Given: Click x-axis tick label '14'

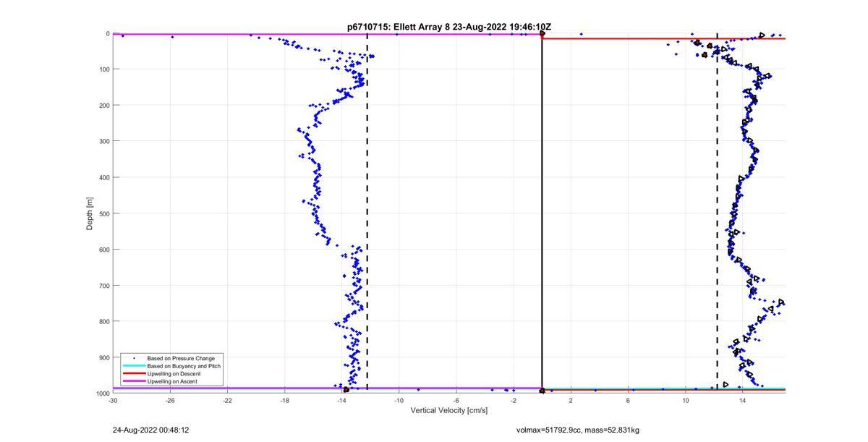Looking at the screenshot, I should [x=742, y=400].
